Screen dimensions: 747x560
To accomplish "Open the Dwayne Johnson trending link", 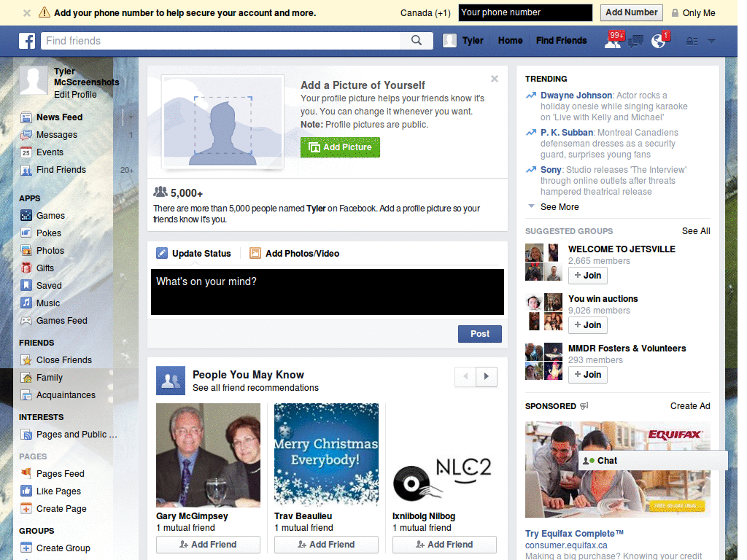I will click(576, 96).
